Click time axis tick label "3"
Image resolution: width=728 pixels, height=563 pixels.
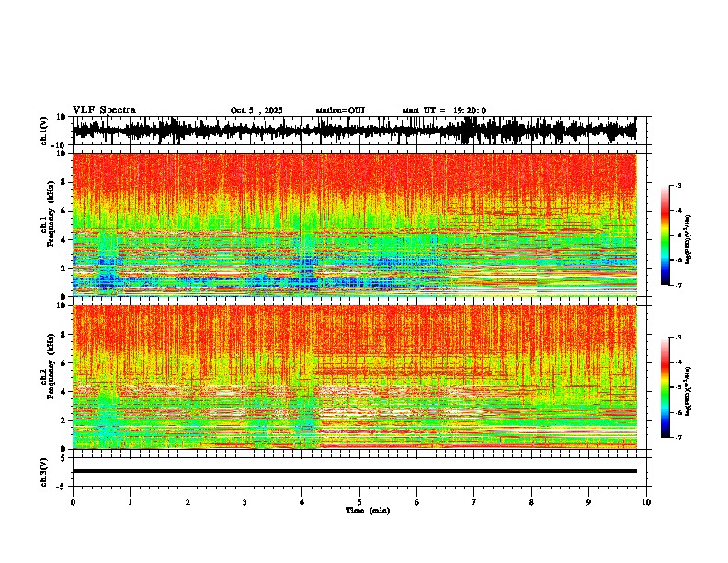[245, 502]
